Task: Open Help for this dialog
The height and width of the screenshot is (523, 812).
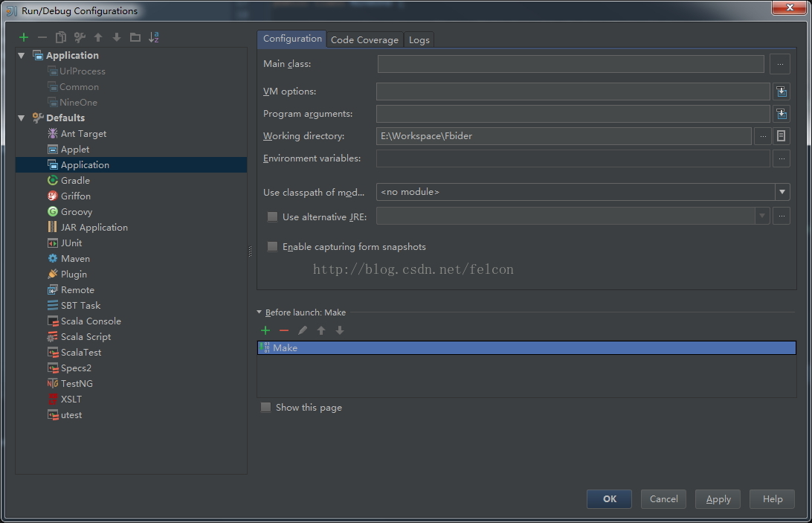Action: [772, 498]
